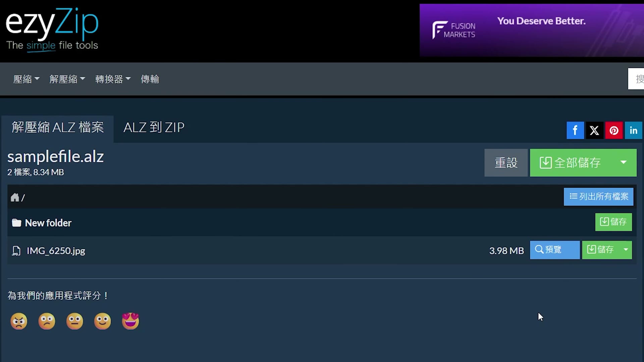The width and height of the screenshot is (644, 362).
Task: Preview IMG_6250.jpg with 預覽 button
Action: [555, 250]
